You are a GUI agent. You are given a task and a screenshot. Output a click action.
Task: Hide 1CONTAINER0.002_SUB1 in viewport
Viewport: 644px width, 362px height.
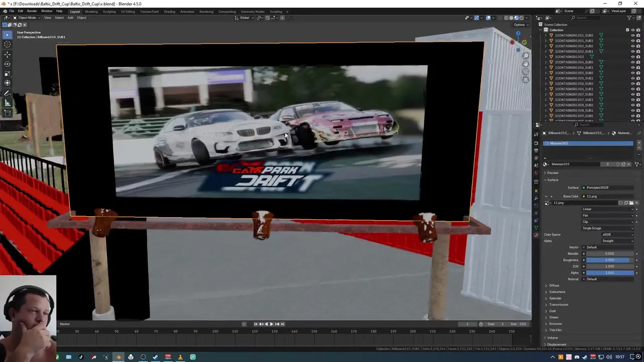coord(633,51)
